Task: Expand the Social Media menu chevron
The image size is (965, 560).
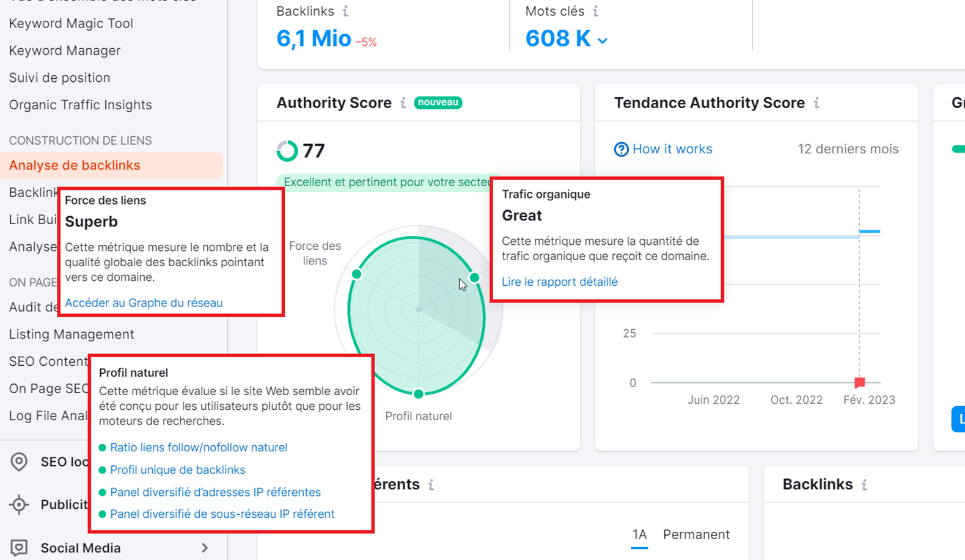Action: 205,548
